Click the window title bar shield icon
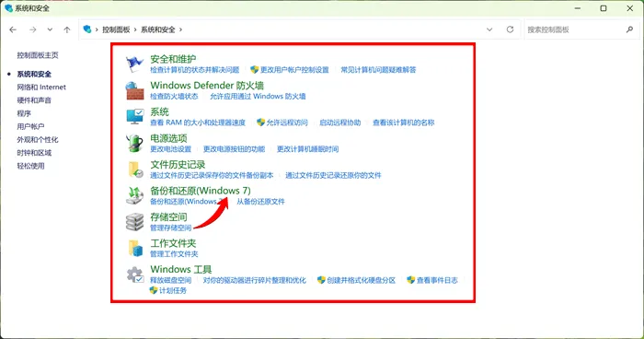644x339 pixels. pyautogui.click(x=8, y=8)
